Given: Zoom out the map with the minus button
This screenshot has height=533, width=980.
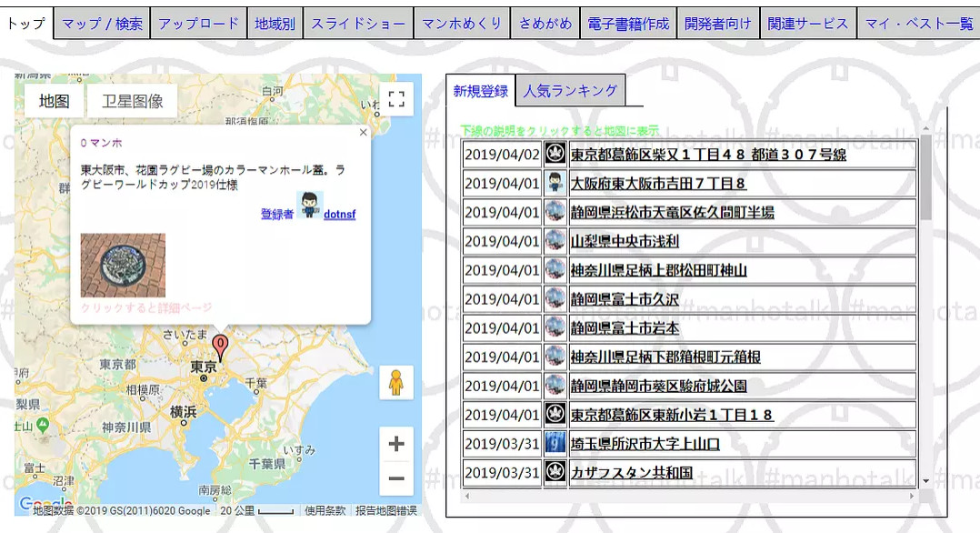Looking at the screenshot, I should click(x=396, y=478).
